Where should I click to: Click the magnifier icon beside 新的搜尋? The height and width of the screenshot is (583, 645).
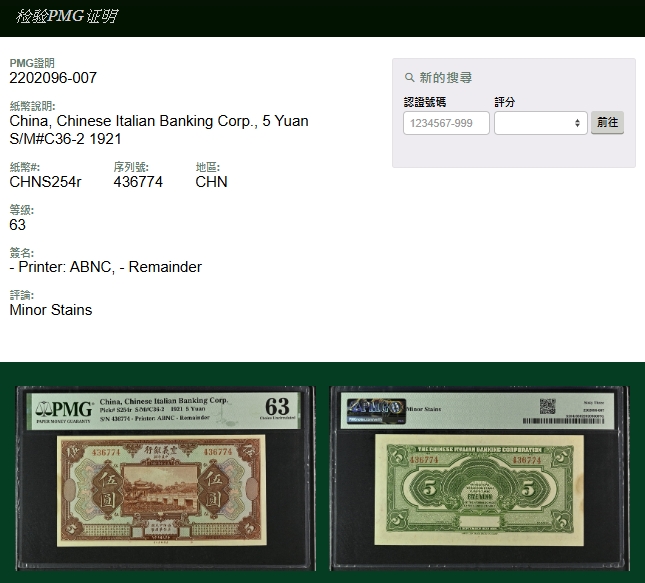click(409, 77)
